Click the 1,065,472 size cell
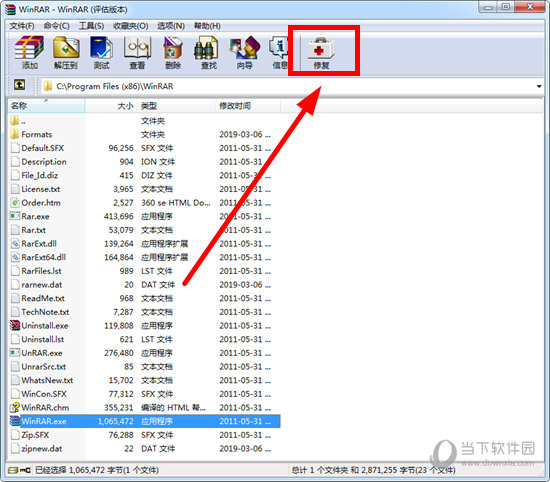 coord(115,421)
